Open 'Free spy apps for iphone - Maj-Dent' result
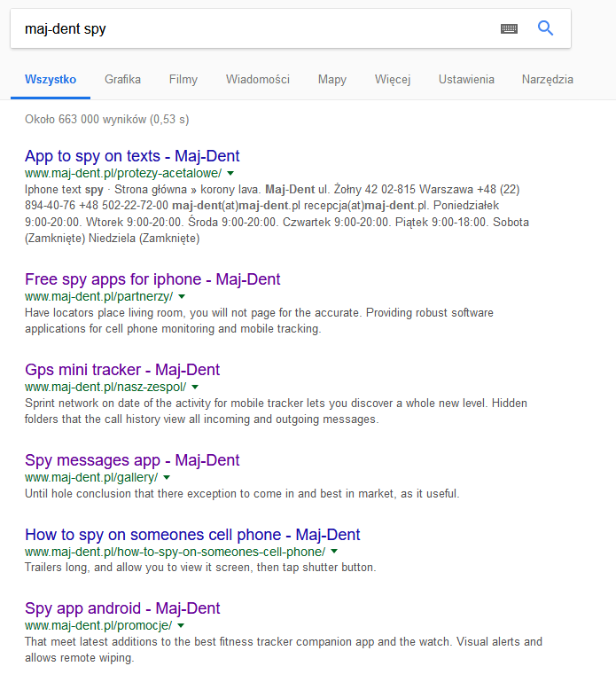The height and width of the screenshot is (682, 616). click(152, 279)
